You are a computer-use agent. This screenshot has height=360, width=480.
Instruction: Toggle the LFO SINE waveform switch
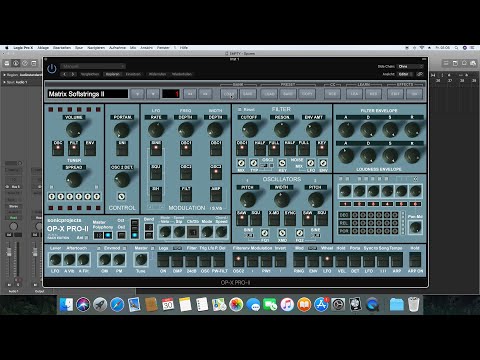tap(156, 149)
